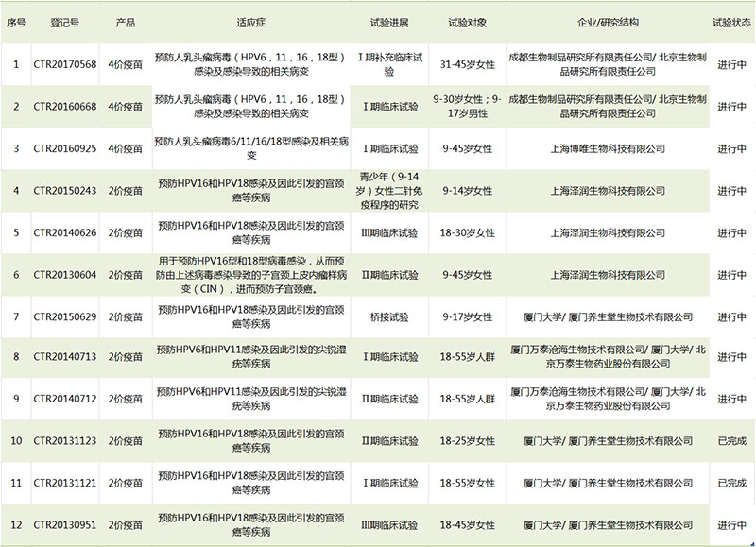Click 9-45岁女性 in row 3
This screenshot has height=547, width=756.
tap(467, 149)
